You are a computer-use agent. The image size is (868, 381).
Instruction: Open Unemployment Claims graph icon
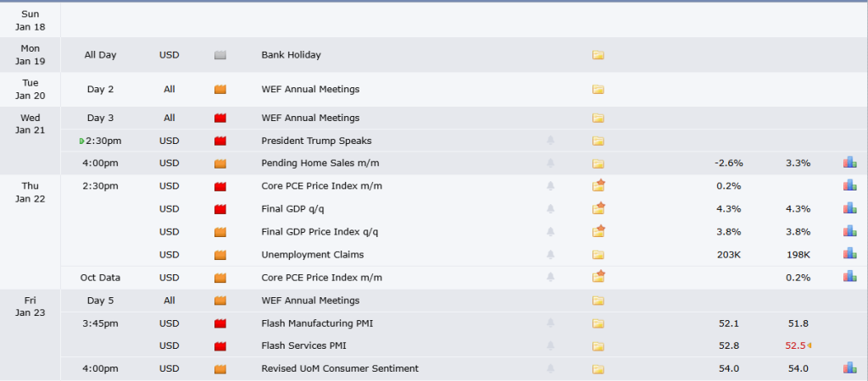coord(849,254)
